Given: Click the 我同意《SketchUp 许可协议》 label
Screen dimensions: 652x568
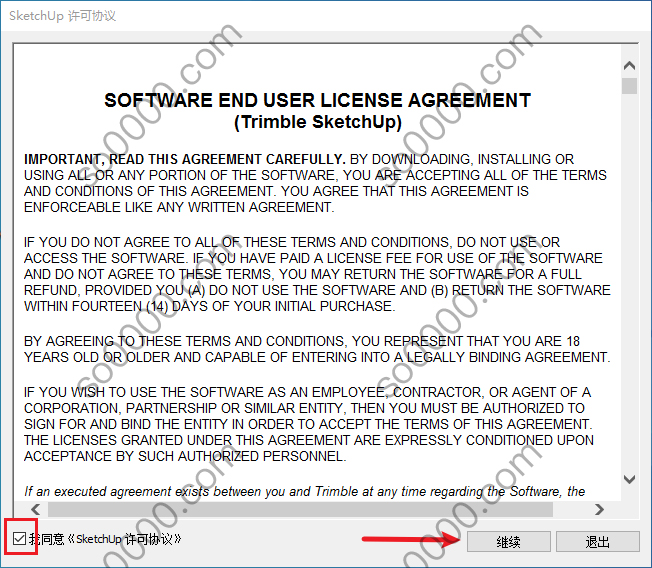Looking at the screenshot, I should coord(105,539).
